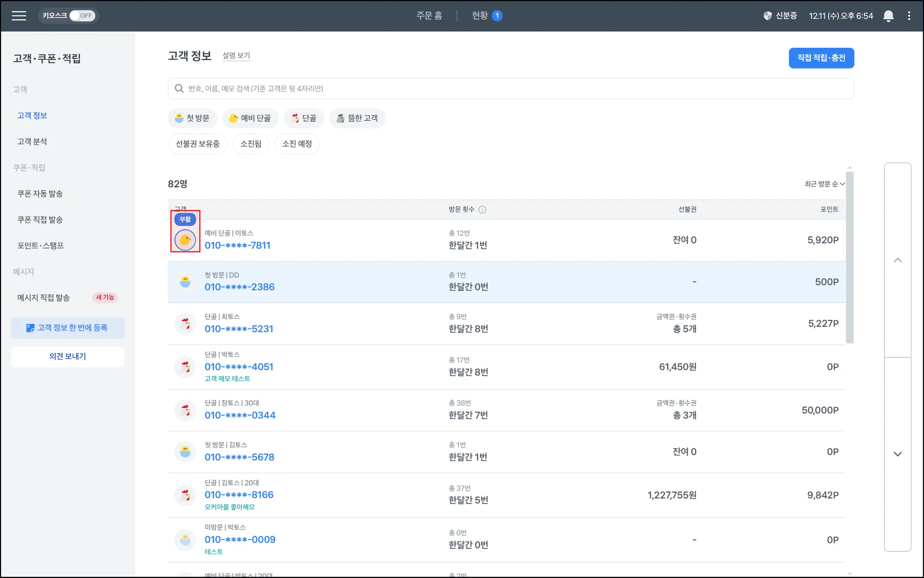
Task: Open 고객 분석 in the sidebar
Action: [32, 142]
